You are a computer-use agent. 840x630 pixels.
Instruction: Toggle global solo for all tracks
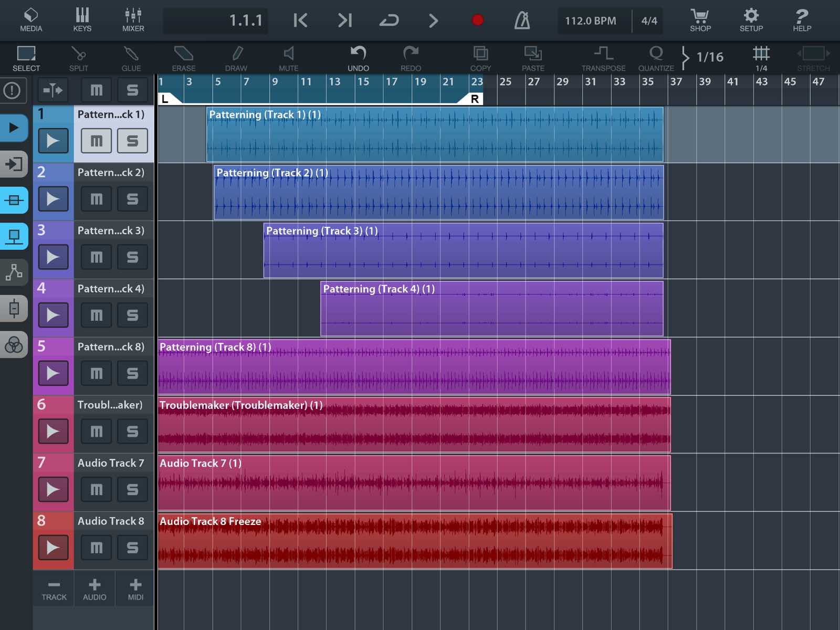pos(132,90)
